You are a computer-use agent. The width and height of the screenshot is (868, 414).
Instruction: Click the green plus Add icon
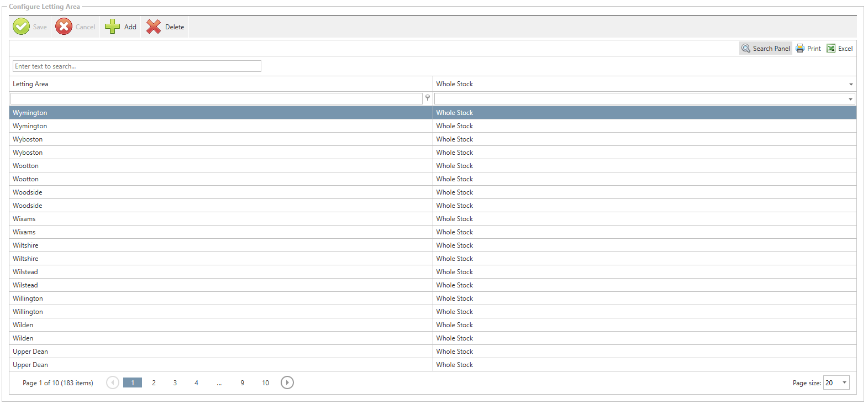pos(113,27)
